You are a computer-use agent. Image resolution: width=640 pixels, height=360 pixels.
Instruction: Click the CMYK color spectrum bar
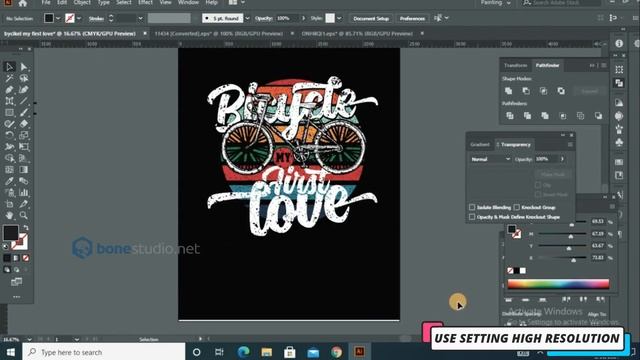coord(558,284)
